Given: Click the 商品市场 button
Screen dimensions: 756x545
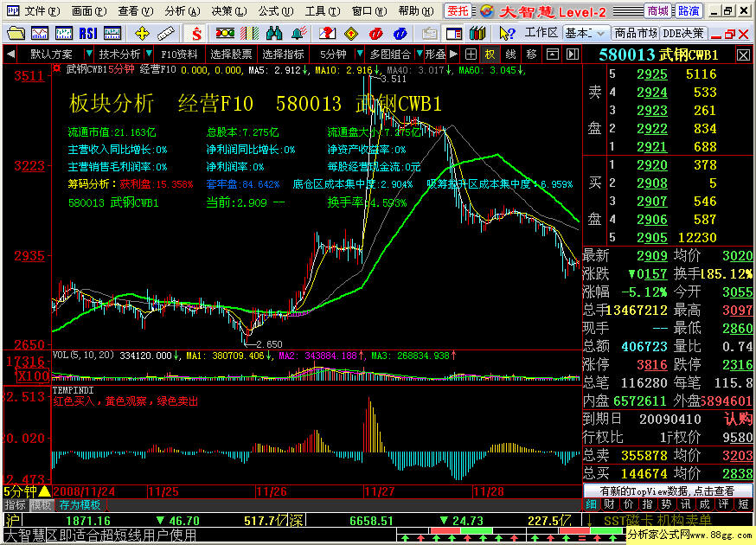Looking at the screenshot, I should tap(636, 33).
